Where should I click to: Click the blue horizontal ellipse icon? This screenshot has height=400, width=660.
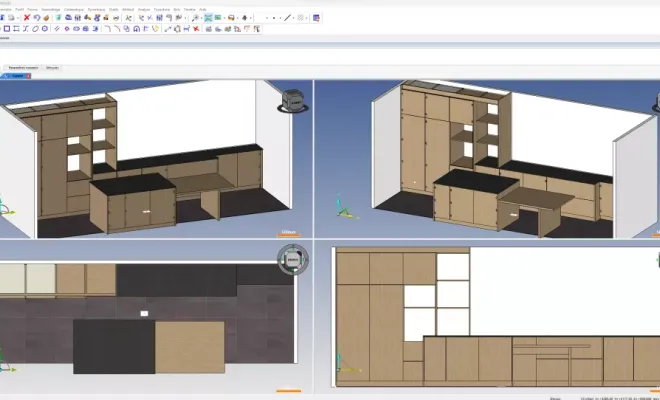76,29
